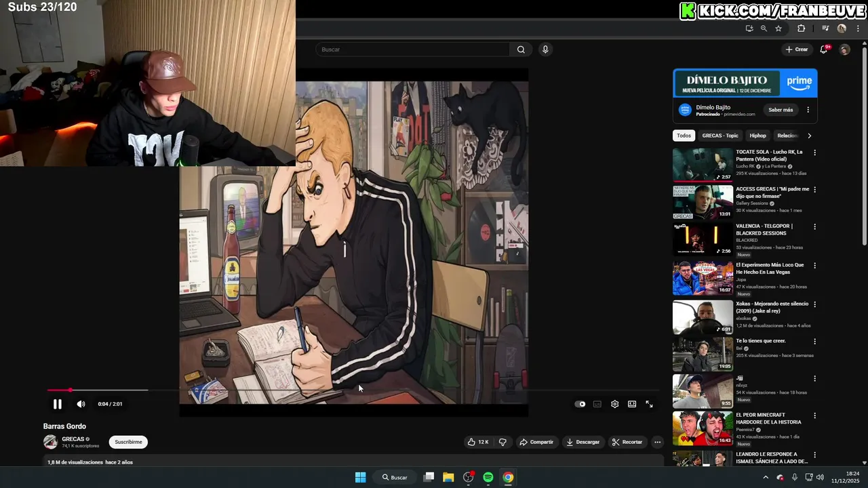Image resolution: width=868 pixels, height=488 pixels.
Task: Start voice search with microphone icon
Action: pos(545,49)
